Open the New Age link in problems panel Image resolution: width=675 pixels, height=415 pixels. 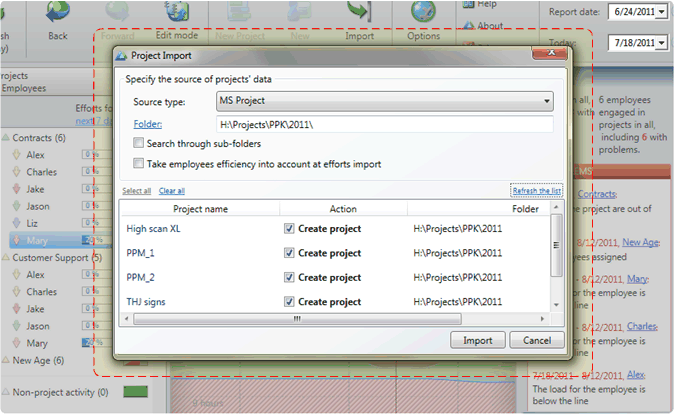[641, 242]
